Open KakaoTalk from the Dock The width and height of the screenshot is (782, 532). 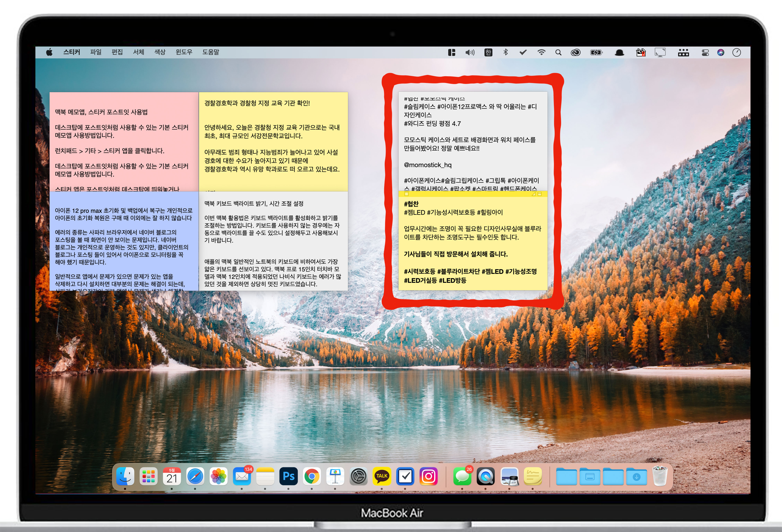[382, 476]
